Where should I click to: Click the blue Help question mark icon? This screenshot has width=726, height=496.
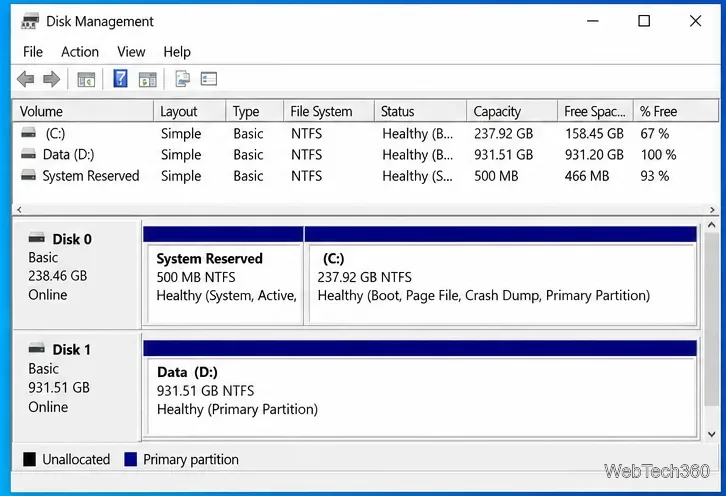[x=120, y=79]
